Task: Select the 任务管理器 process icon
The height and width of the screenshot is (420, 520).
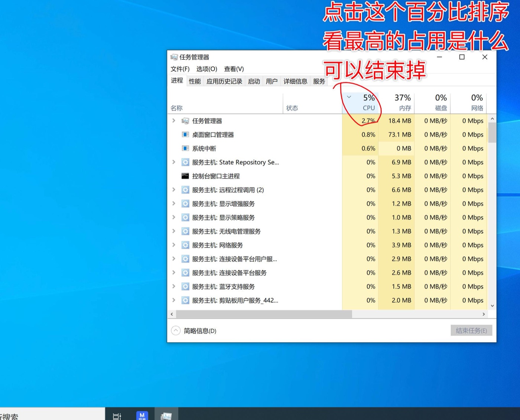Action: 185,121
